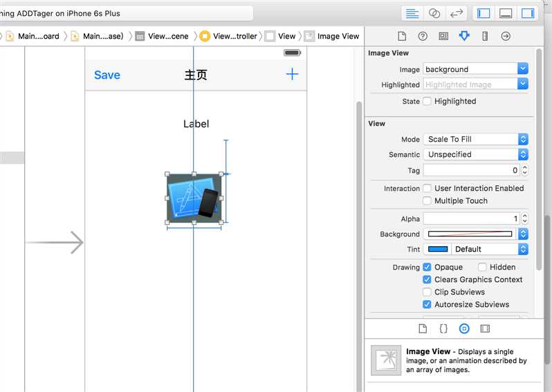
Task: Open the Tint Default dropdown
Action: click(490, 249)
